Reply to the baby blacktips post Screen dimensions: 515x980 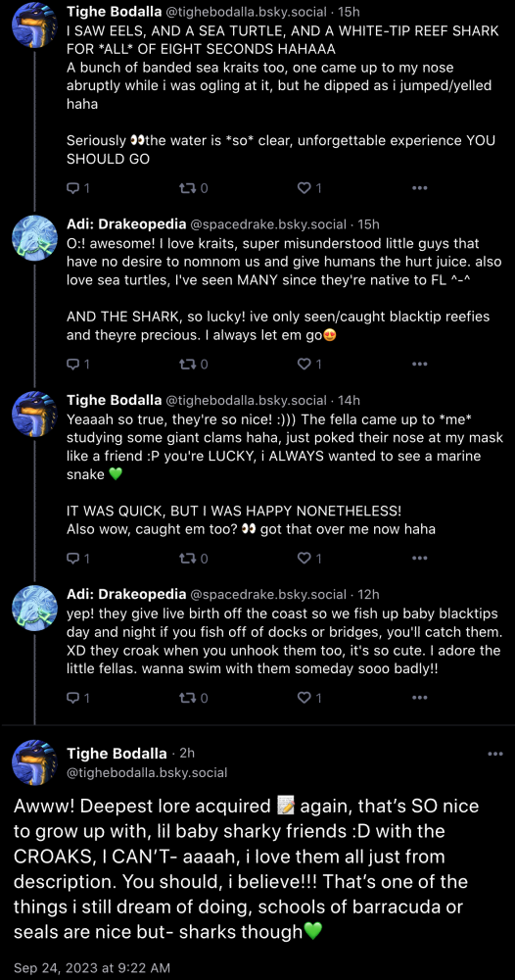point(78,697)
